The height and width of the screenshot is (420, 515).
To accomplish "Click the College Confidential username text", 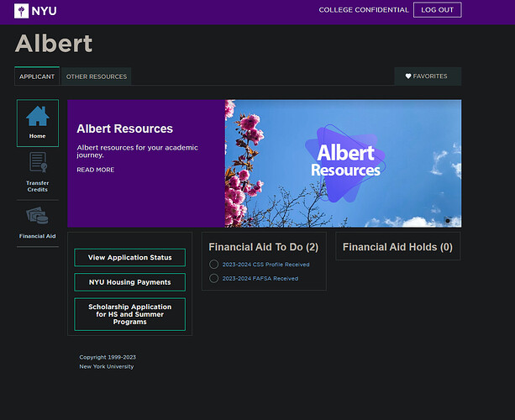I will (364, 10).
